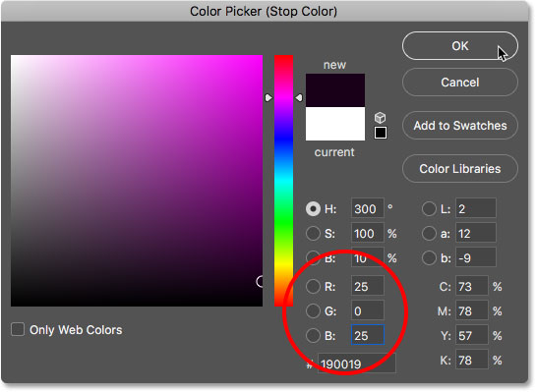The height and width of the screenshot is (392, 536).
Task: Enable the Only Web Colors checkbox
Action: pos(18,329)
